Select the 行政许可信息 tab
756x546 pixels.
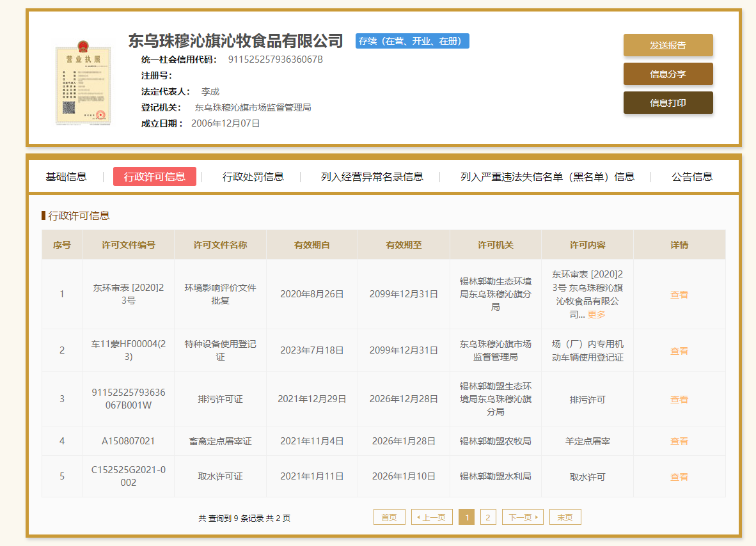click(x=154, y=177)
